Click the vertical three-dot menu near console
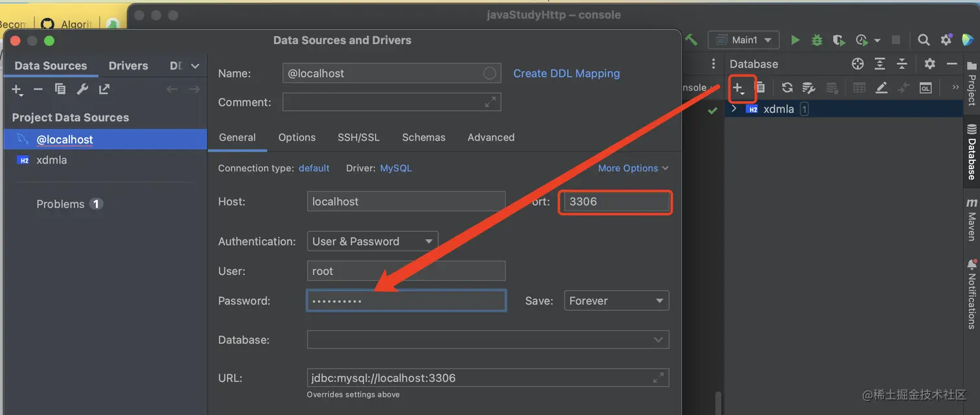This screenshot has height=415, width=980. point(713,64)
